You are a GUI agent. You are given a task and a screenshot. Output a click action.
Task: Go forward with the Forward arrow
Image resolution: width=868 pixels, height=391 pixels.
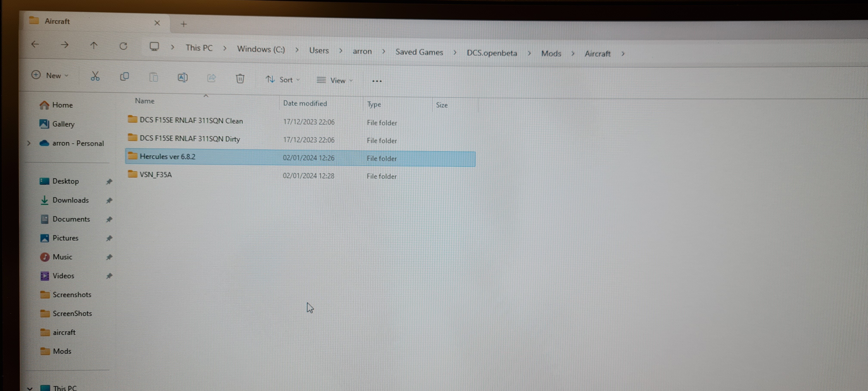tap(64, 45)
